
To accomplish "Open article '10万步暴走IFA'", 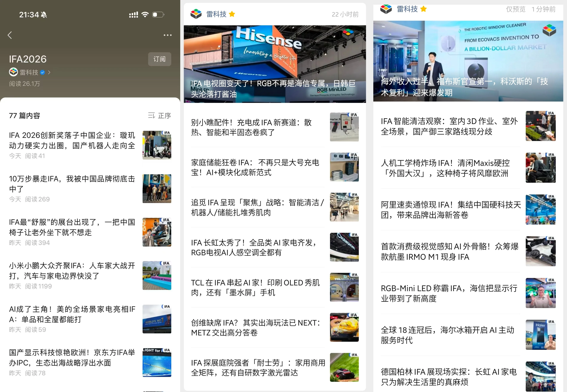I will [72, 184].
